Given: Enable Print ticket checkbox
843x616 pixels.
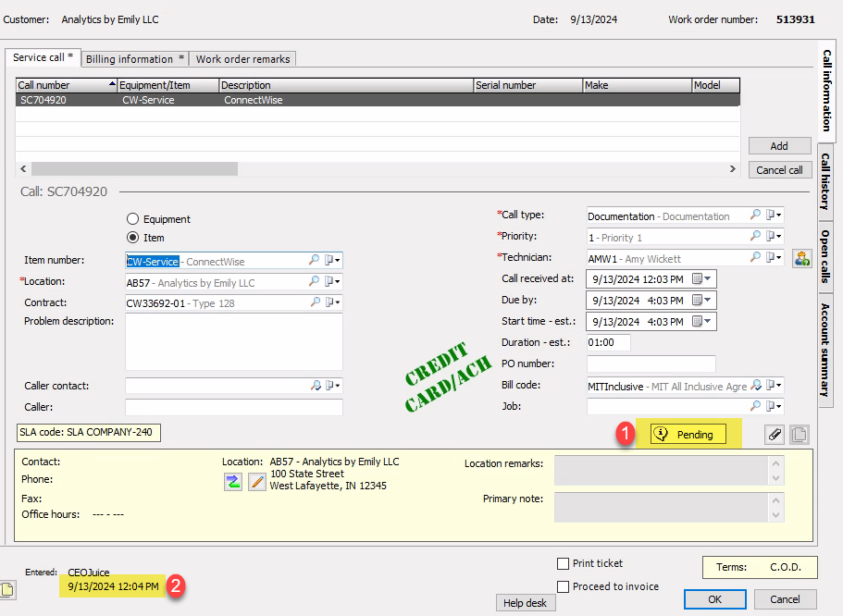Looking at the screenshot, I should (x=563, y=563).
